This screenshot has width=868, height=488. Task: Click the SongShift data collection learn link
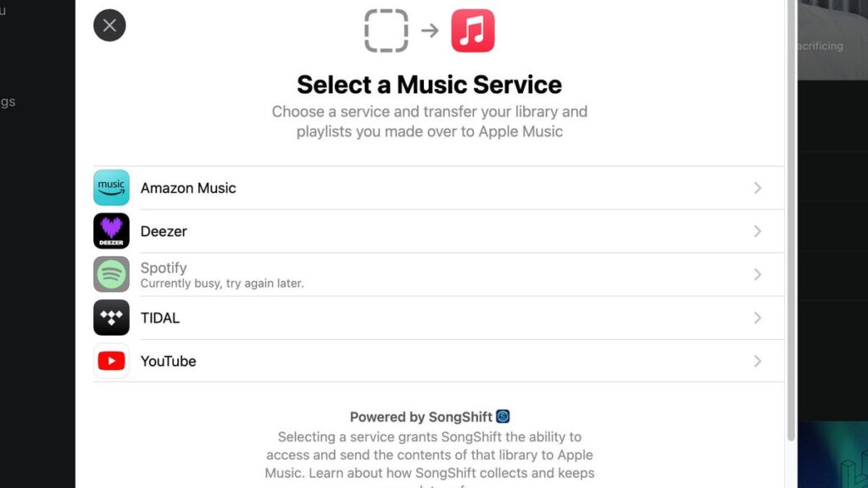(x=424, y=473)
